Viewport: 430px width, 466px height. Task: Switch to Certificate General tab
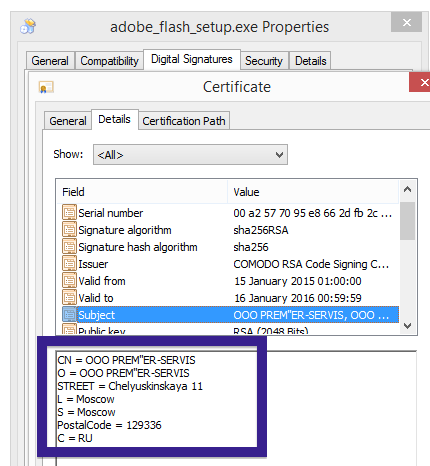point(68,121)
